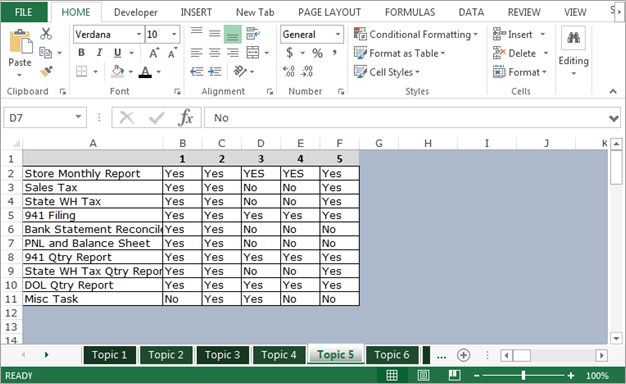Open the Topic 6 sheet tab

pyautogui.click(x=392, y=355)
